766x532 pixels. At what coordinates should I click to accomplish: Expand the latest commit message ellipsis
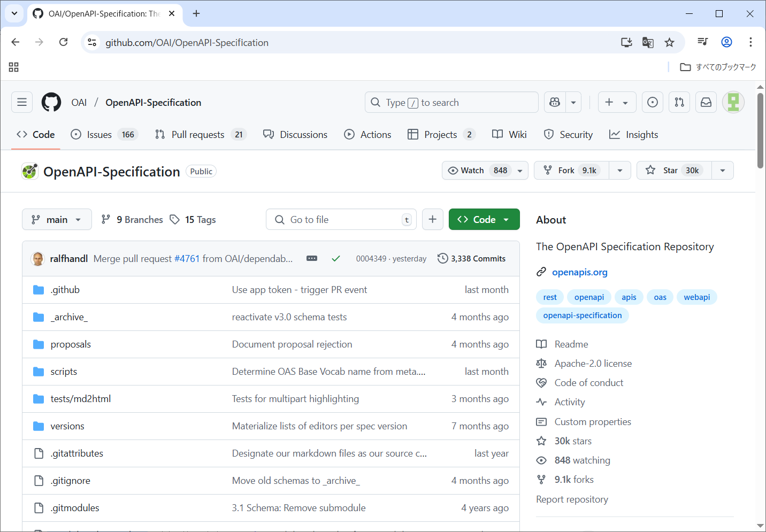312,258
